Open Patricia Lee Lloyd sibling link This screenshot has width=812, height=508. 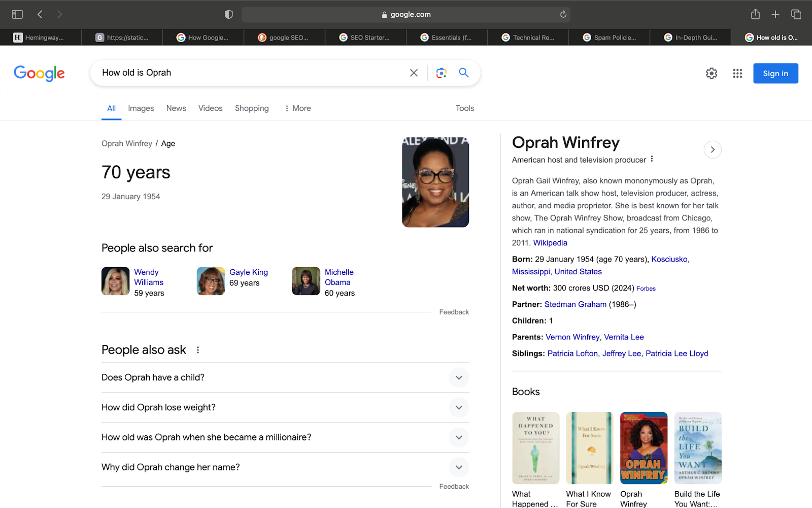click(x=676, y=354)
